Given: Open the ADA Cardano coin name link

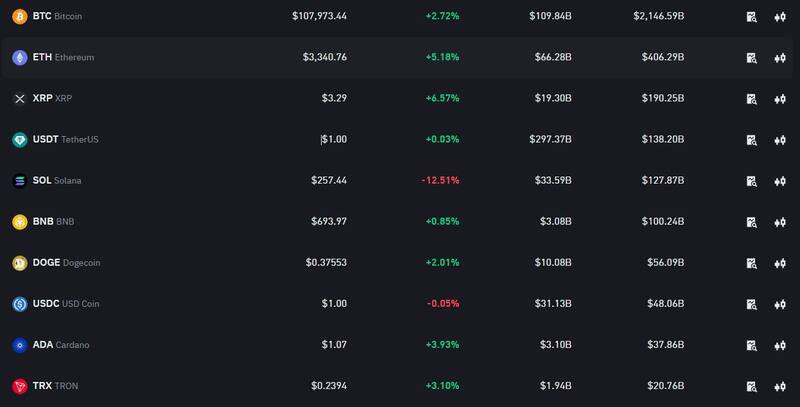Looking at the screenshot, I should (x=61, y=345).
